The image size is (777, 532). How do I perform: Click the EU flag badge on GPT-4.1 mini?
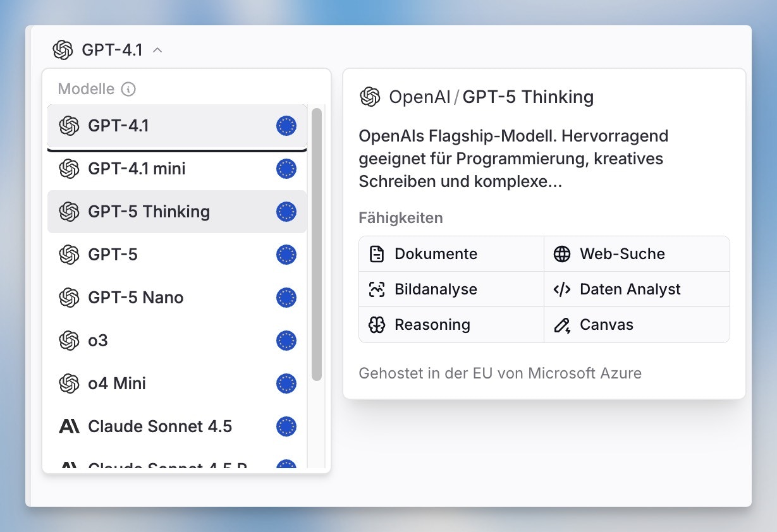(286, 169)
